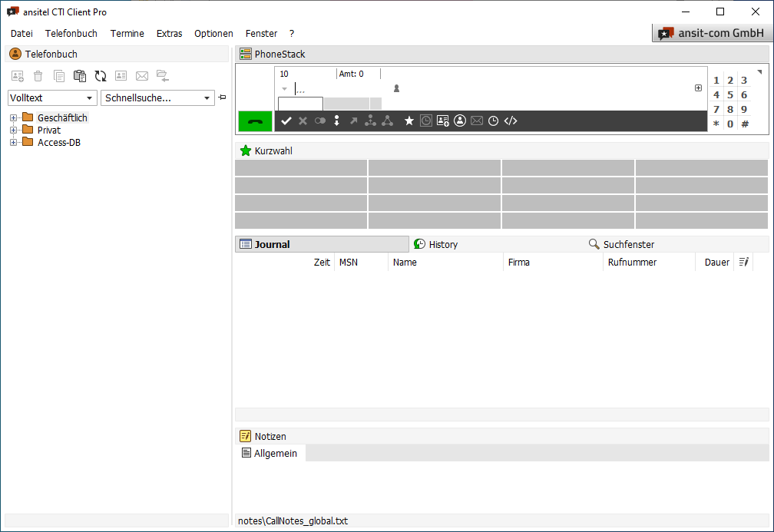The height and width of the screenshot is (532, 774).
Task: Click the clock icon before the code icon
Action: point(494,121)
